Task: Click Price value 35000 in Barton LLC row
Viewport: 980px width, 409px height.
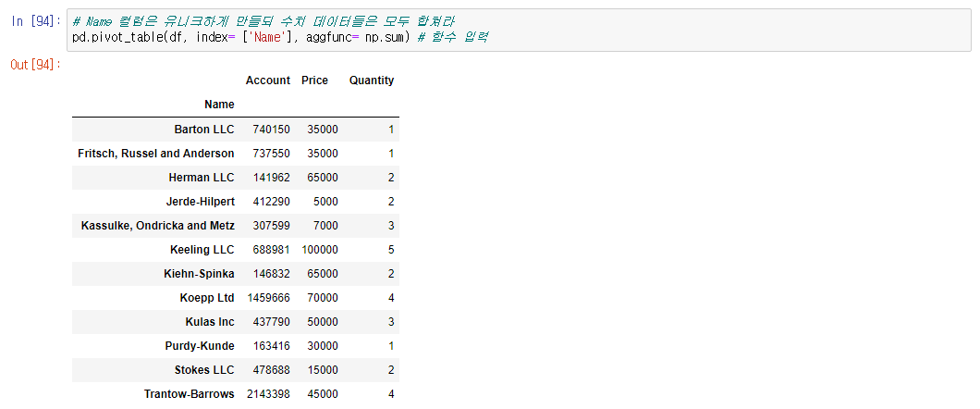Action: coord(323,130)
